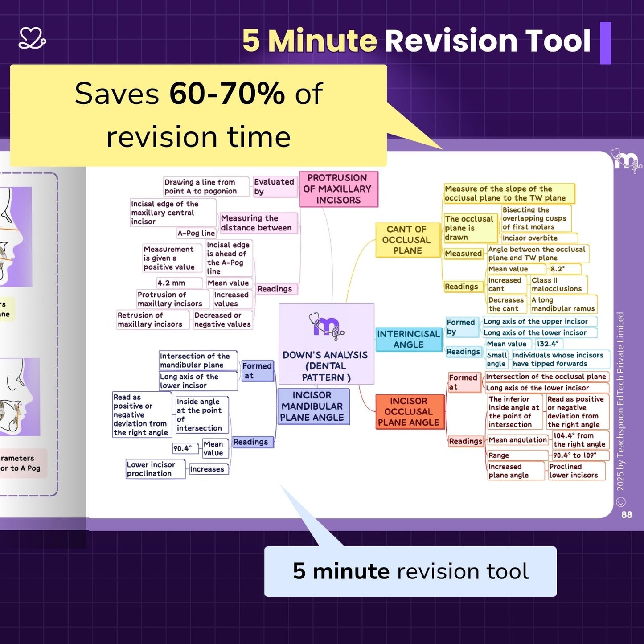This screenshot has width=644, height=644.
Task: Click the blue '5 minute revision tool' label
Action: 410,571
